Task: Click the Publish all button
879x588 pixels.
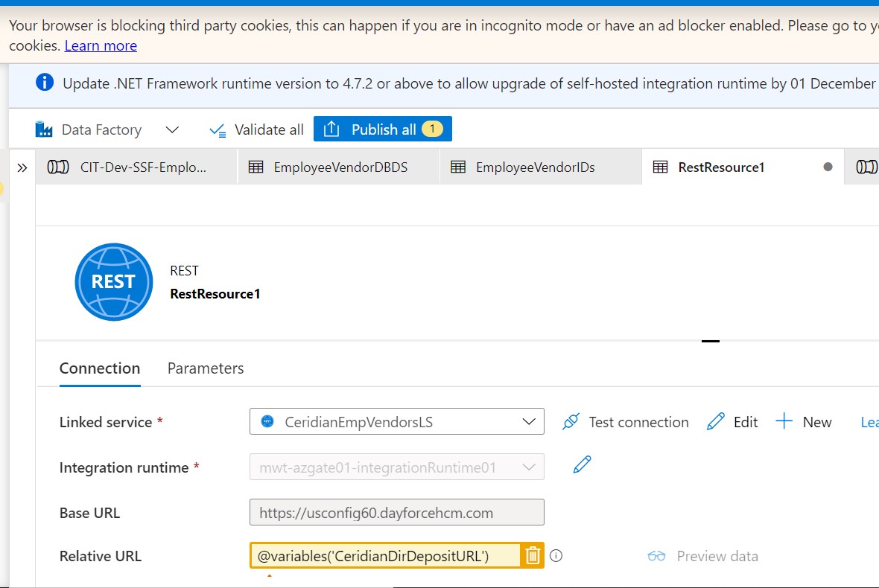Action: tap(382, 128)
